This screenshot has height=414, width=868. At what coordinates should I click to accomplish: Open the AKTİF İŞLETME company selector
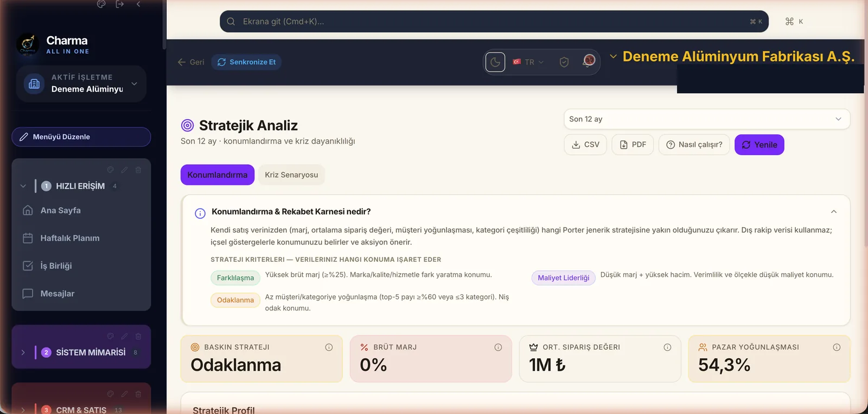(x=81, y=83)
